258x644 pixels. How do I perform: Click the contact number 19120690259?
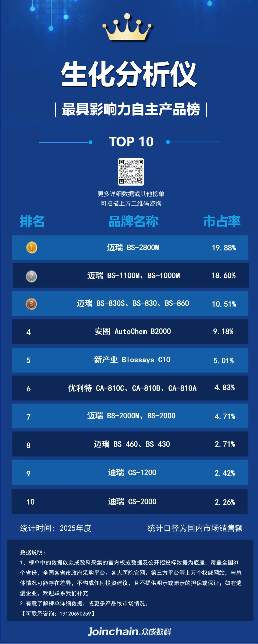click(x=75, y=613)
